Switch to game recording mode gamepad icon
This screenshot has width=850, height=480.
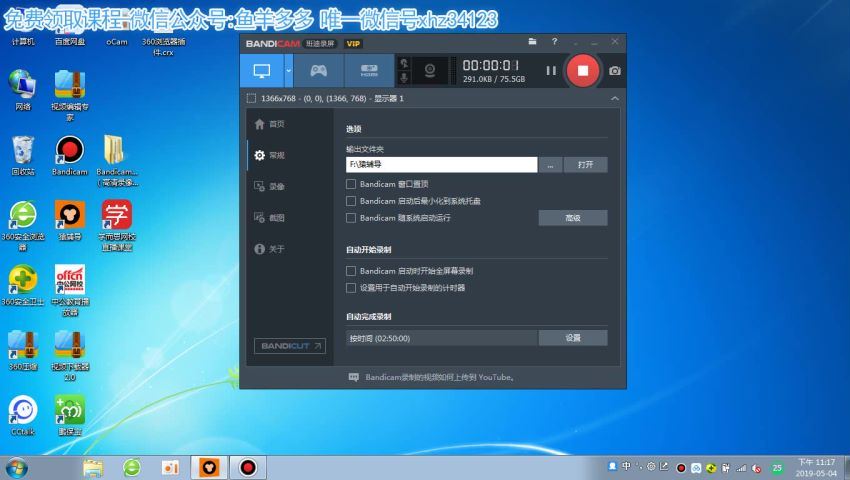click(x=318, y=71)
